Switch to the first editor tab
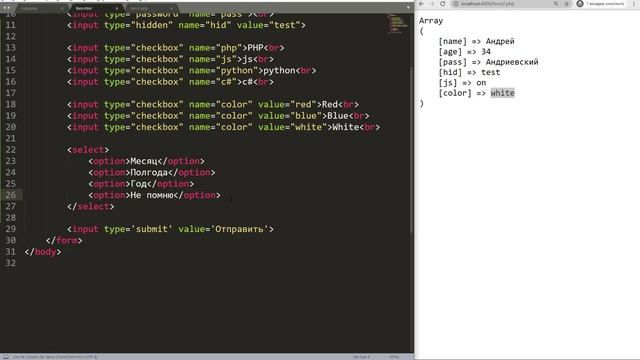 41,8
